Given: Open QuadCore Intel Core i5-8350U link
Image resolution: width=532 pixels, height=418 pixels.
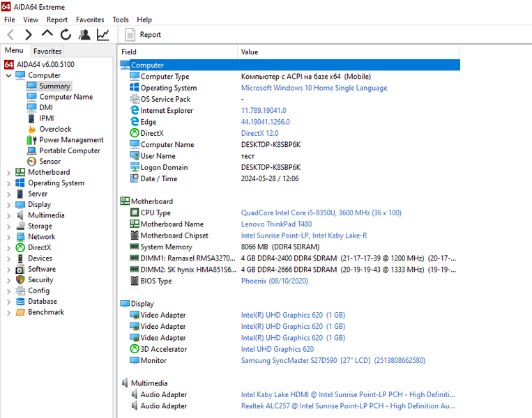Looking at the screenshot, I should [x=321, y=213].
